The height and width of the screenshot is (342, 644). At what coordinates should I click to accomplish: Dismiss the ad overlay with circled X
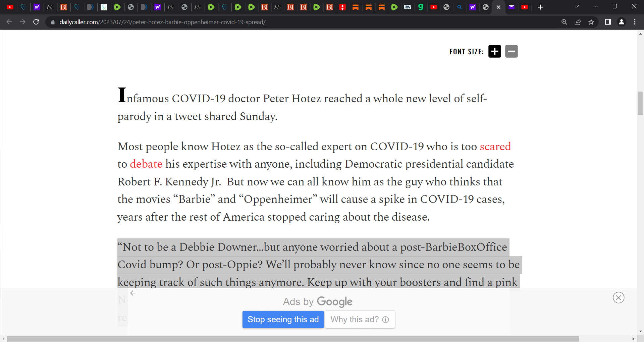pyautogui.click(x=619, y=298)
